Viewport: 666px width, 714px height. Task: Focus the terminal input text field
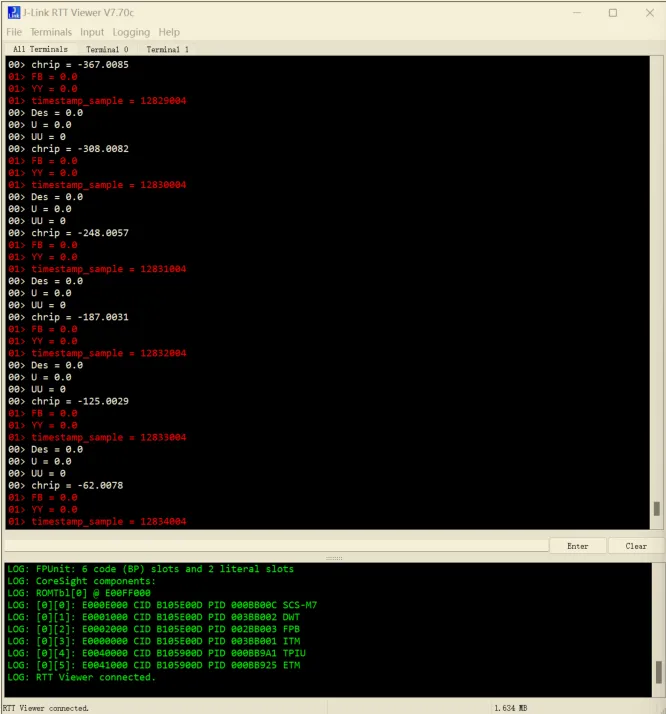[x=276, y=546]
